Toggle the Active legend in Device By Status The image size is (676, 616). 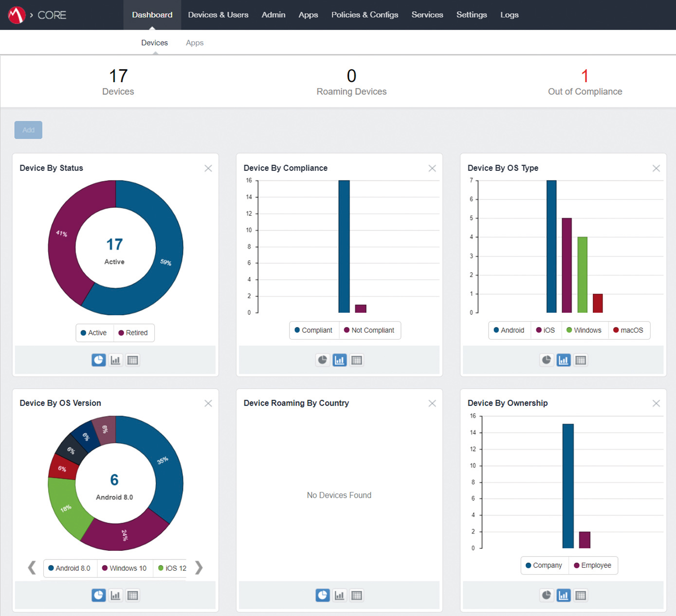pyautogui.click(x=94, y=333)
